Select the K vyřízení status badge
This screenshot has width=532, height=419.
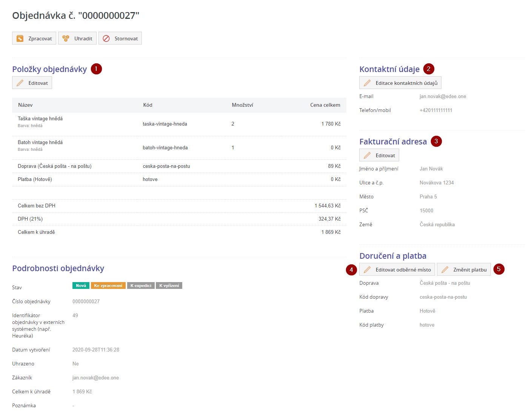(x=169, y=285)
